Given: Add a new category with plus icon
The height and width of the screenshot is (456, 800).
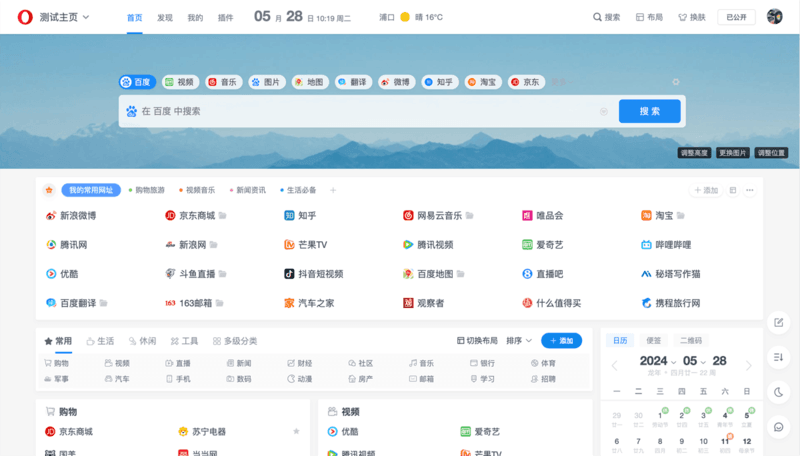Looking at the screenshot, I should [333, 190].
